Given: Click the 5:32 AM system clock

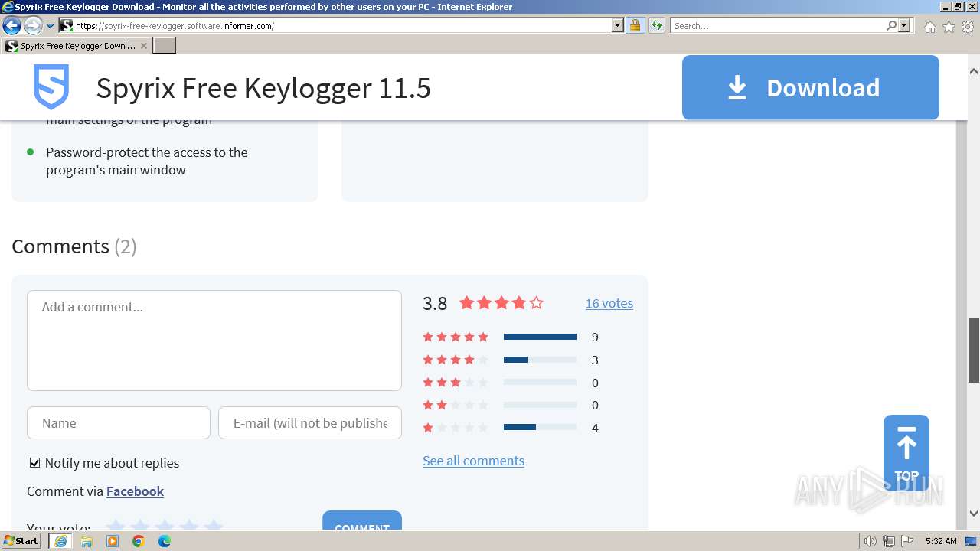Looking at the screenshot, I should (941, 541).
